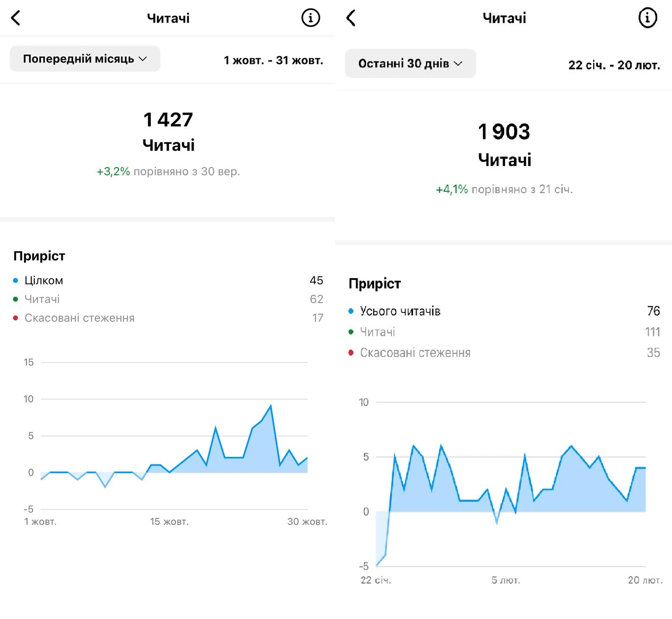Tap the green dot next to Читачі 62

(x=16, y=299)
